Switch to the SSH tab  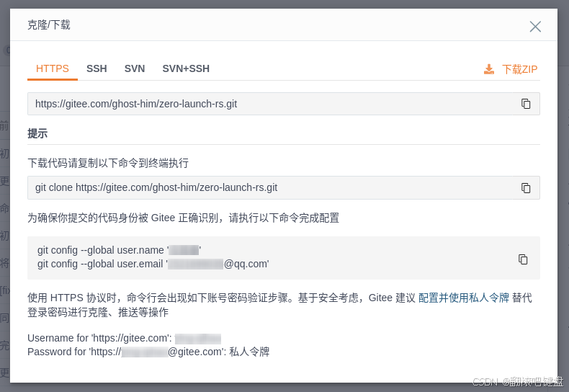tap(97, 68)
